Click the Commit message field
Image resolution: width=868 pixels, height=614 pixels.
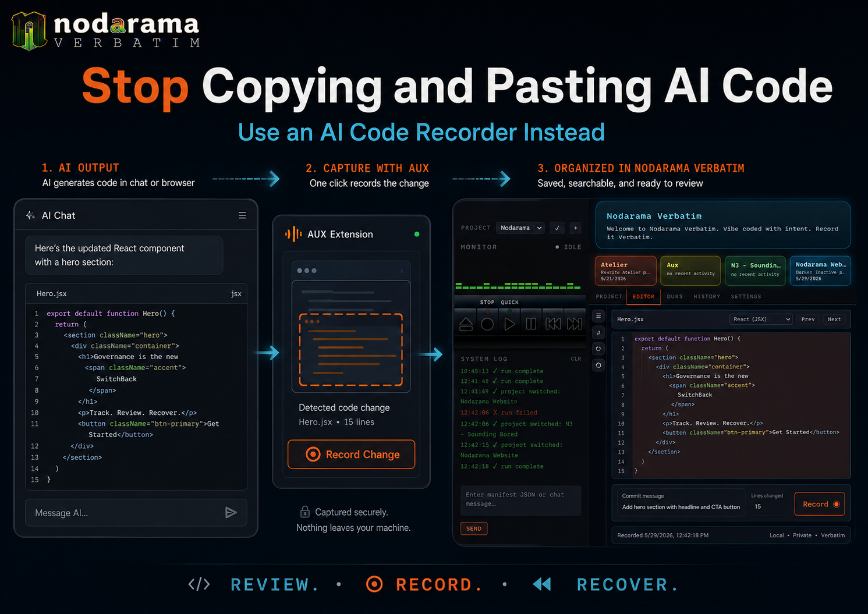pos(681,502)
